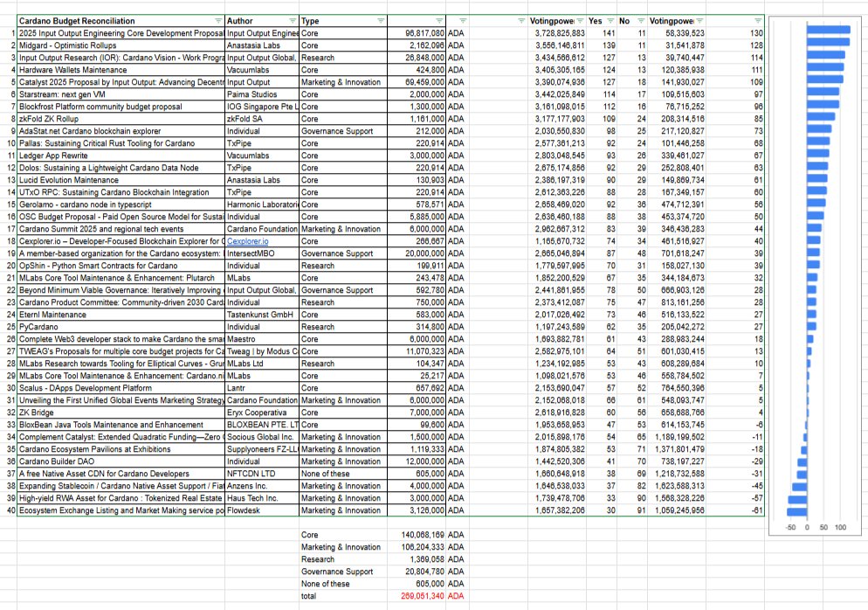Image resolution: width=868 pixels, height=610 pixels.
Task: Click the top bar in the chart
Action: coord(828,30)
